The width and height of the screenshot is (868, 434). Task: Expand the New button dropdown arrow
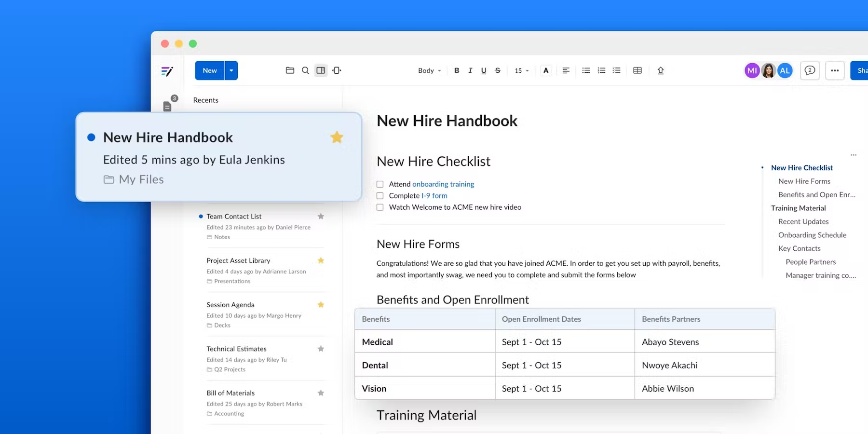coord(231,70)
